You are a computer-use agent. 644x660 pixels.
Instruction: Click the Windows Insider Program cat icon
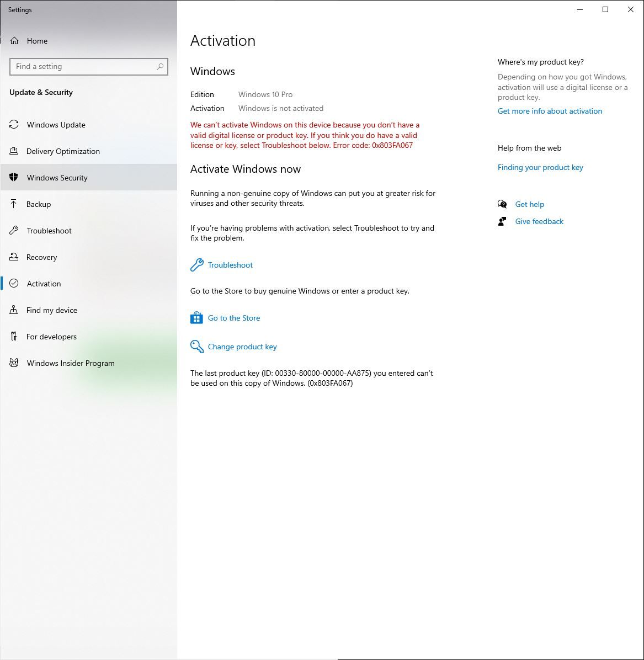[14, 363]
